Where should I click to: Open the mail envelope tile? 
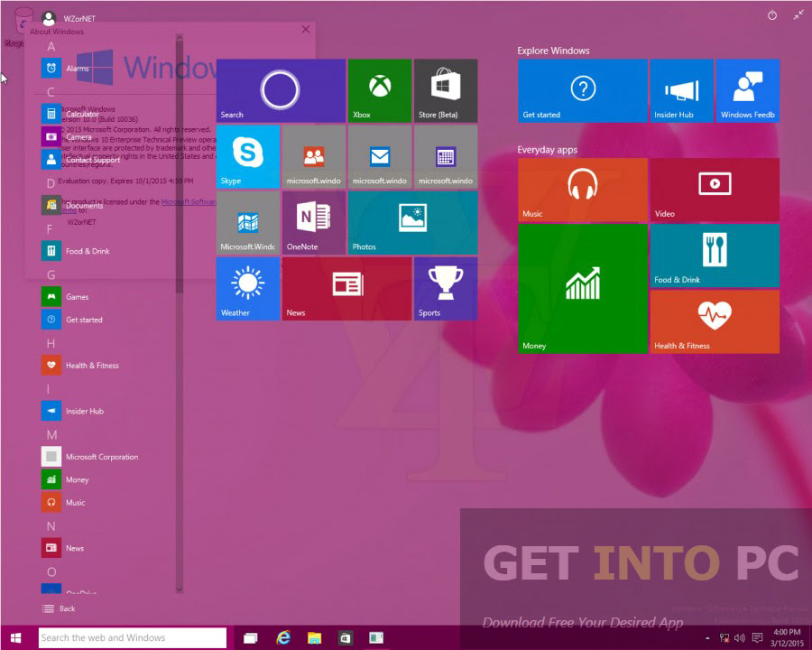coord(380,156)
